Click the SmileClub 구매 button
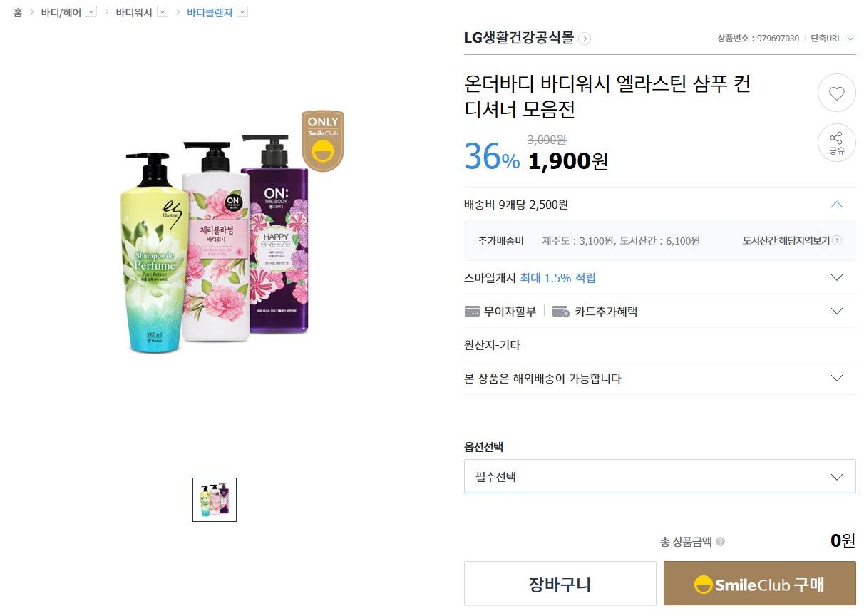Image resolution: width=864 pixels, height=616 pixels. click(x=759, y=584)
